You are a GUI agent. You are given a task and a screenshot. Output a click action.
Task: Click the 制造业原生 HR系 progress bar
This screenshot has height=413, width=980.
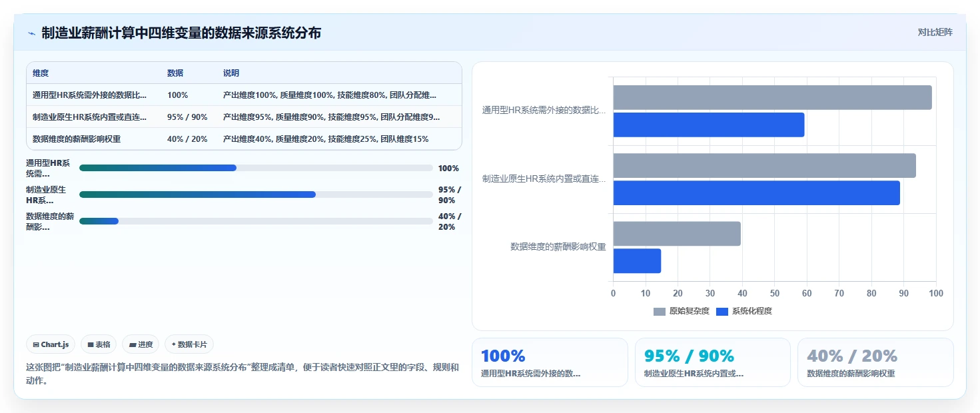point(256,195)
